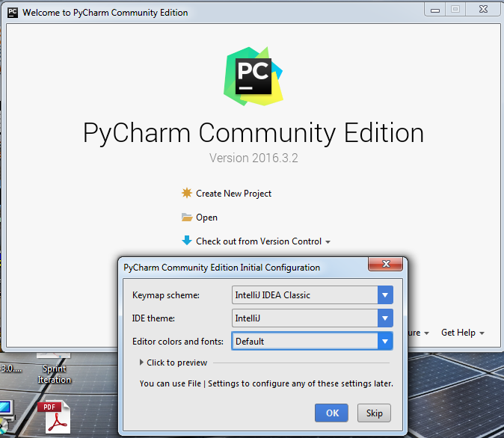Click the Open folder icon

pyautogui.click(x=187, y=218)
